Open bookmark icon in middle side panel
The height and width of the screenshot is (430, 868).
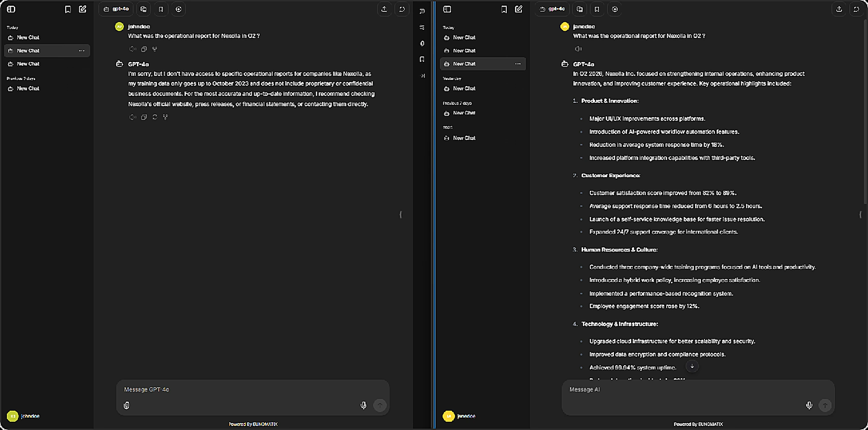(x=422, y=59)
